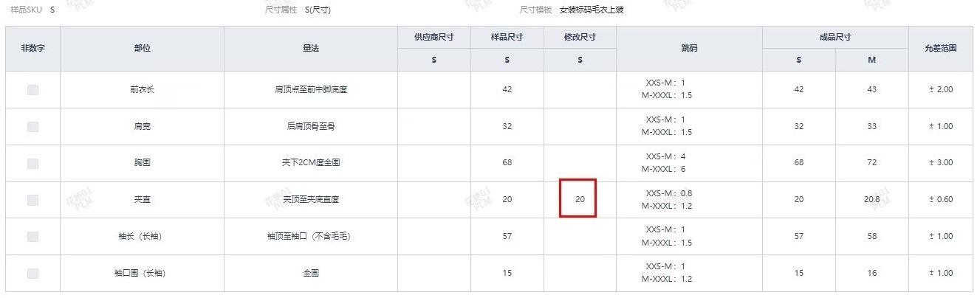
Task: Click the highlighted 修改尺寸 cell for 夹直
Action: click(x=580, y=199)
